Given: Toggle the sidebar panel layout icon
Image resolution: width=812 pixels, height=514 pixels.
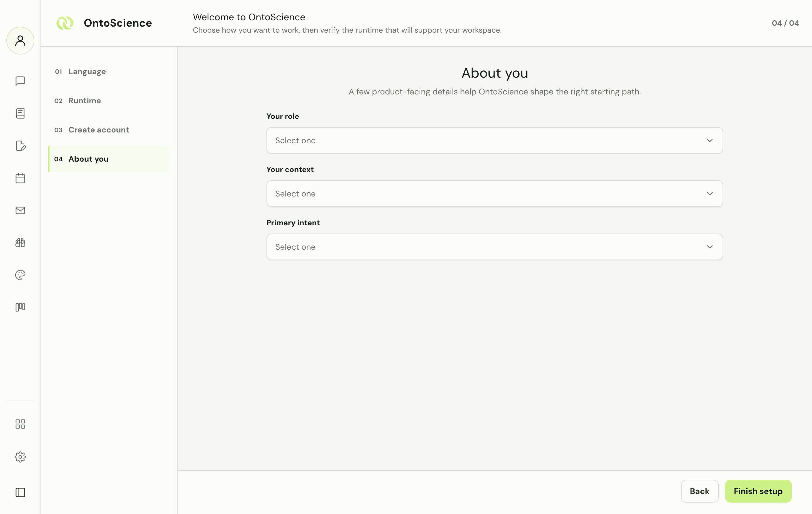Looking at the screenshot, I should pyautogui.click(x=20, y=492).
